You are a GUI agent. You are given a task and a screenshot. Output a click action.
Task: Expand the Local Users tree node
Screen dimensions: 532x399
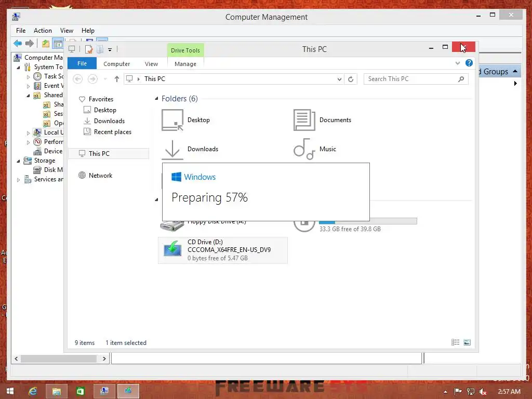coord(28,133)
